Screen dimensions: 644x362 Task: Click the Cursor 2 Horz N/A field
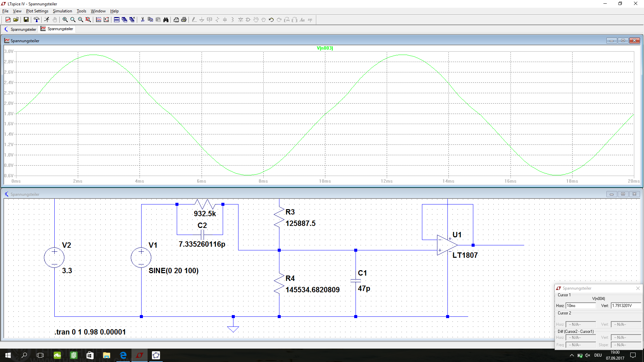(581, 324)
